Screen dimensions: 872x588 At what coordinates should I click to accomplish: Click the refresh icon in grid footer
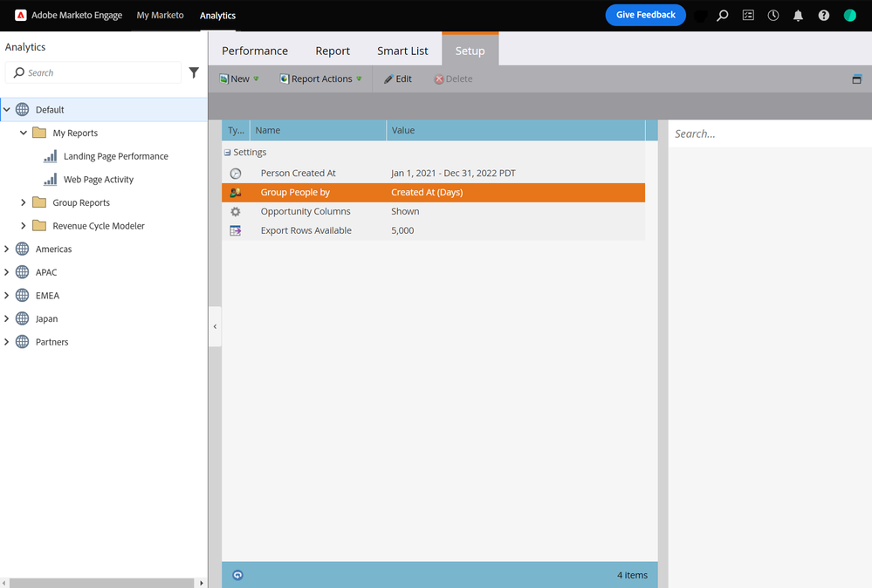237,575
